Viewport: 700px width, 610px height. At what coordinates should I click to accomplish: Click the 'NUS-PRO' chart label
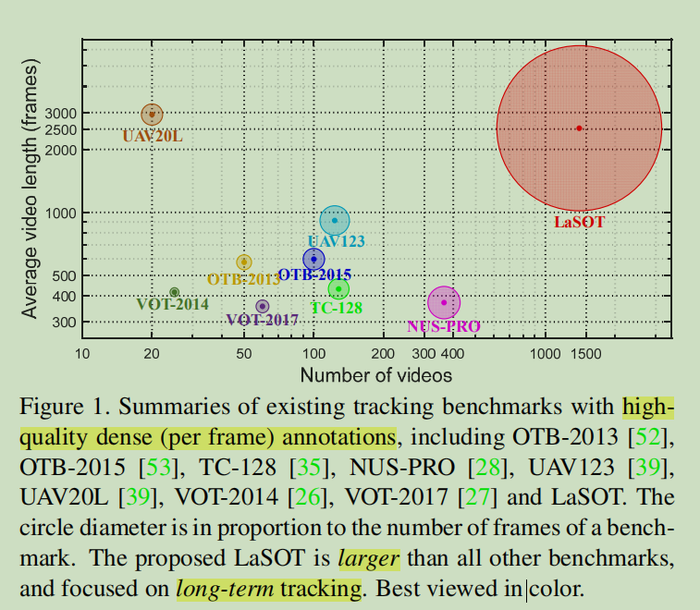tap(444, 326)
